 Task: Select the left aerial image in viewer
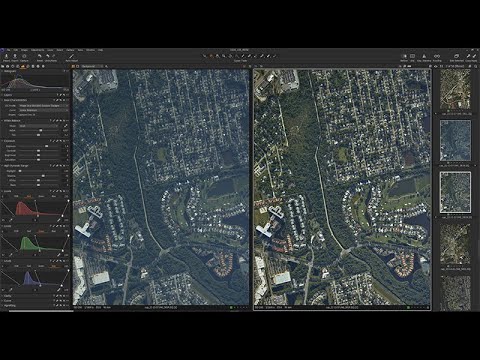pyautogui.click(x=161, y=187)
